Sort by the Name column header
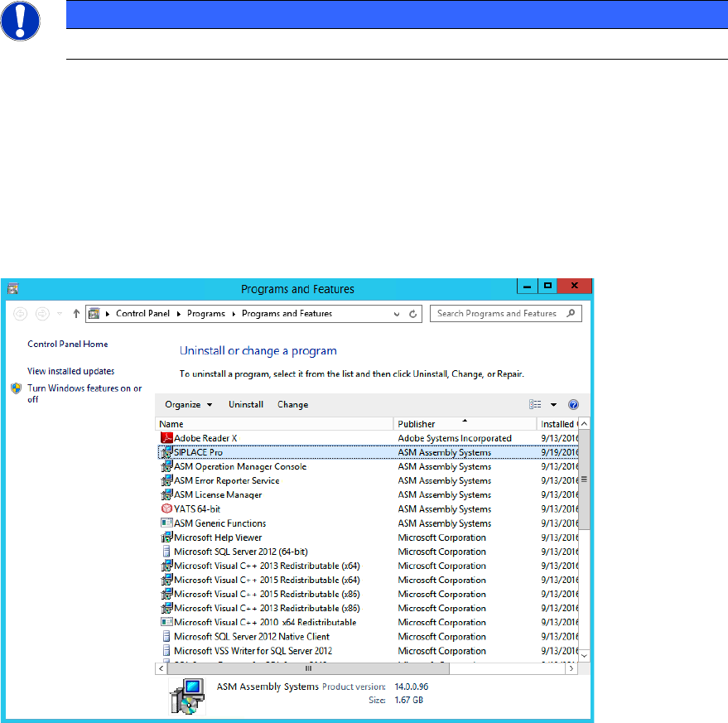 coord(274,424)
